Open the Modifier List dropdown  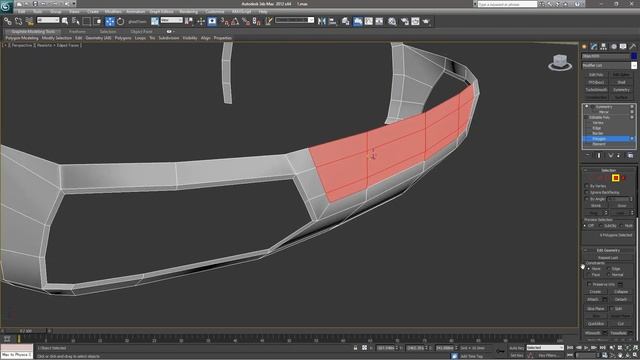point(609,65)
